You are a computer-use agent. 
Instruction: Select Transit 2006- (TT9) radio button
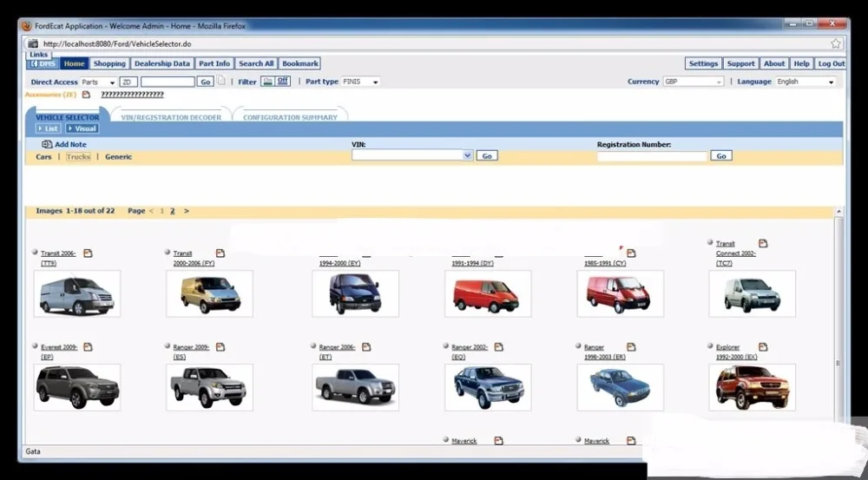[x=35, y=252]
